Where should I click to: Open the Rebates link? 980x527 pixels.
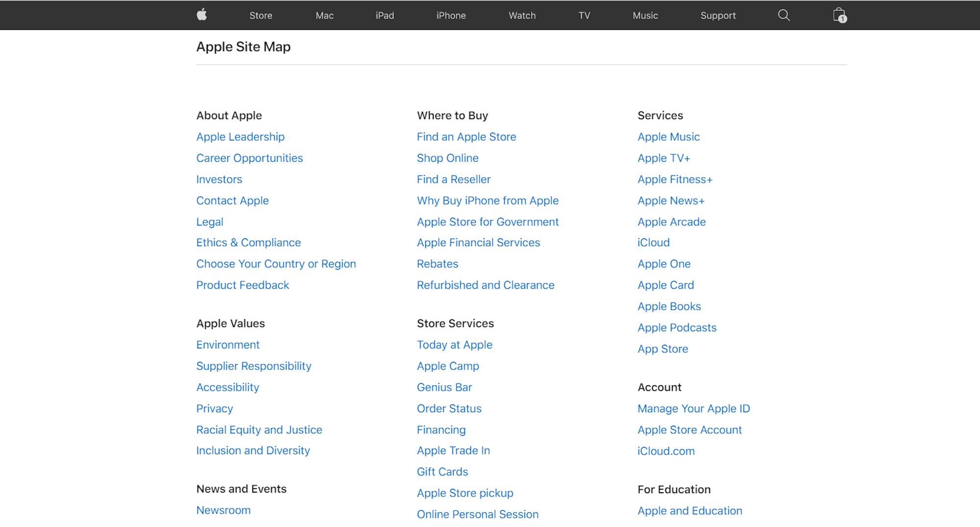click(x=438, y=264)
